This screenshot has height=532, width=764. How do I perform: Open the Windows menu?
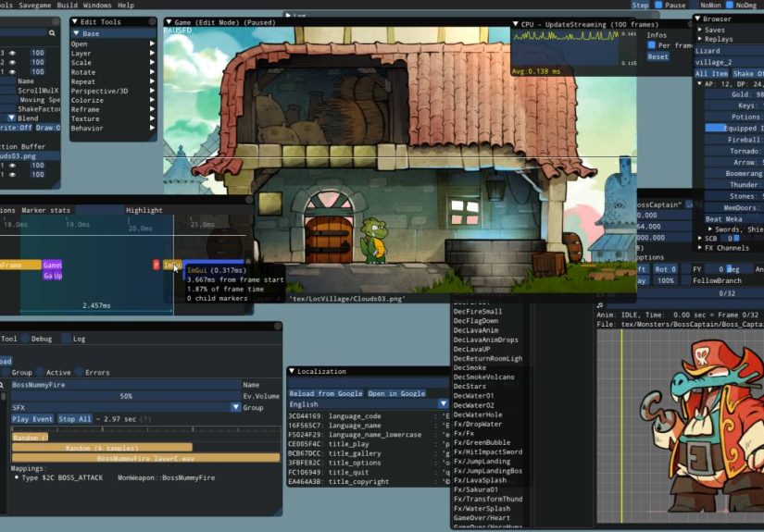click(97, 5)
